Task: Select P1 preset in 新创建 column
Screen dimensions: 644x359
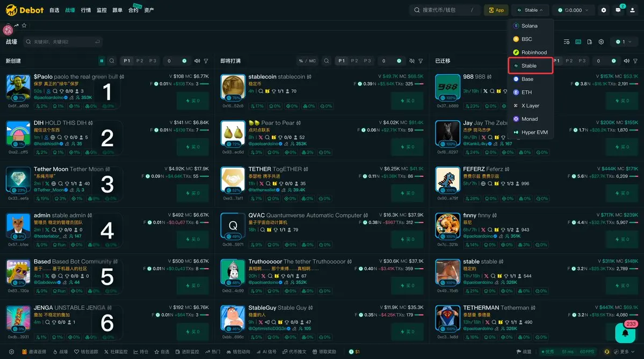Action: tap(127, 61)
